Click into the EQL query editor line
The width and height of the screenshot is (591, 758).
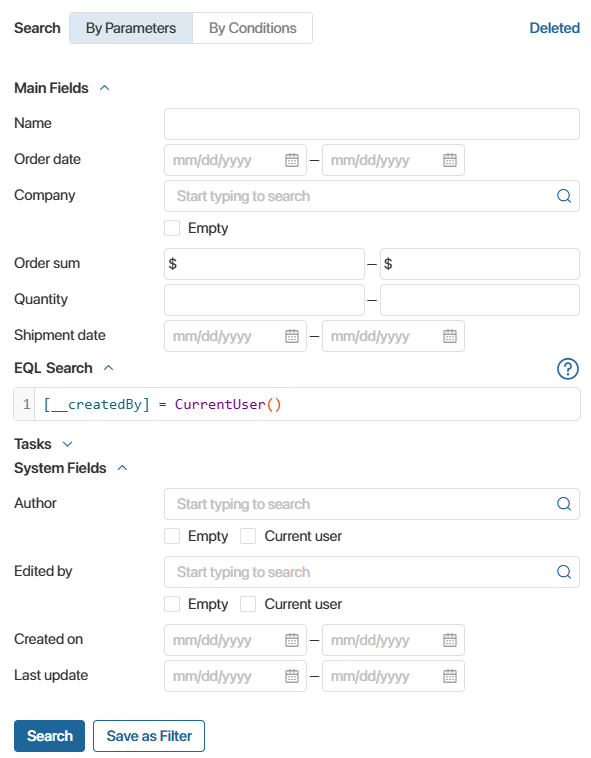point(307,404)
